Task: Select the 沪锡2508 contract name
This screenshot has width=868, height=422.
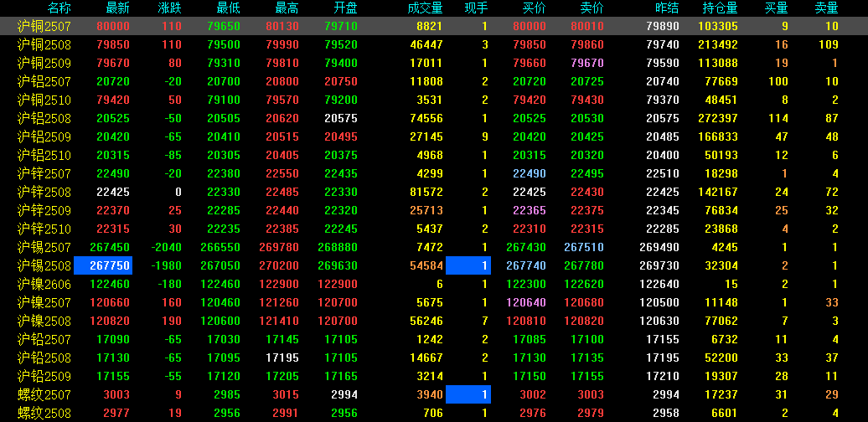Action: pyautogui.click(x=44, y=266)
